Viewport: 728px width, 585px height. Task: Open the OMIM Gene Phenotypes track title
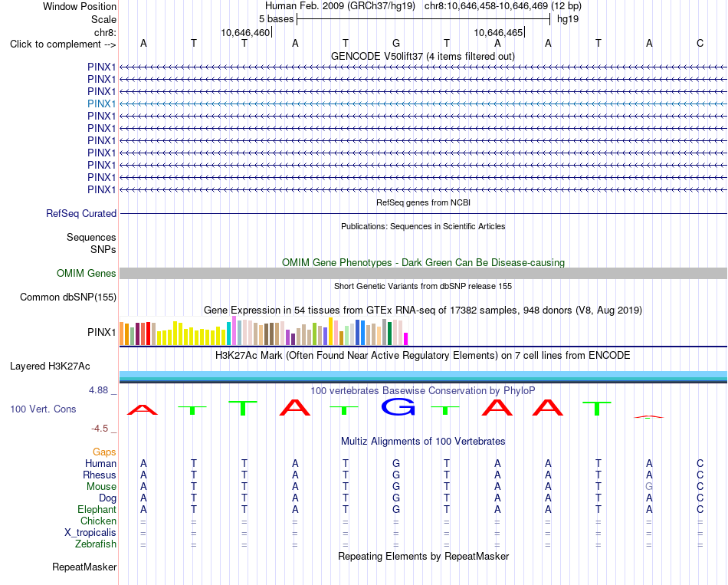coord(423,262)
